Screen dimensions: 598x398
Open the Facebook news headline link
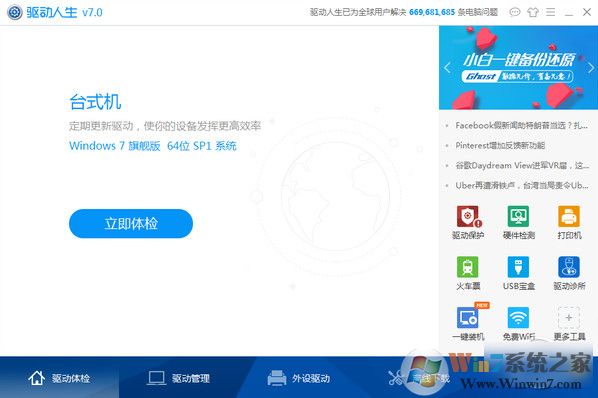[521, 125]
